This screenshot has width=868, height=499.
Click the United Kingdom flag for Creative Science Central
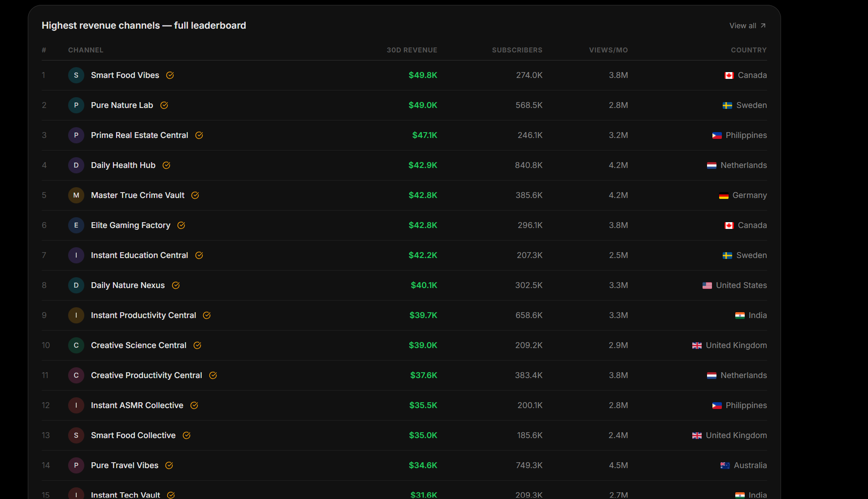pos(697,345)
